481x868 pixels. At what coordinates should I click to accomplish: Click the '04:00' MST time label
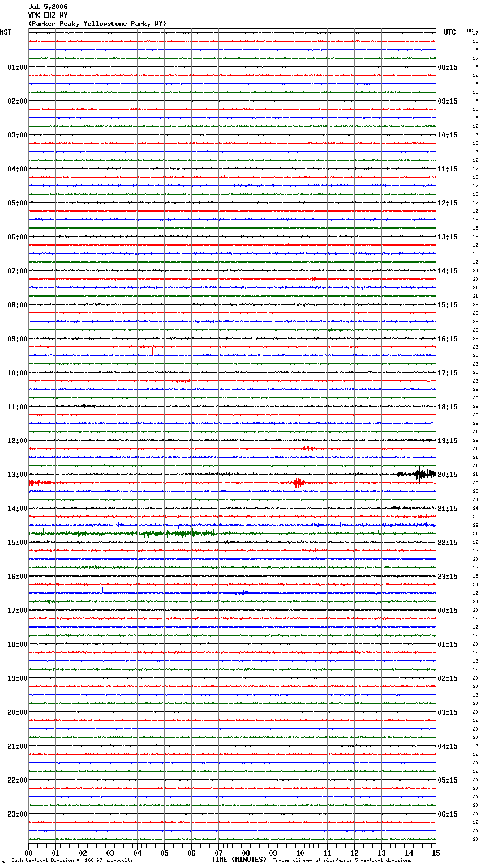click(18, 169)
